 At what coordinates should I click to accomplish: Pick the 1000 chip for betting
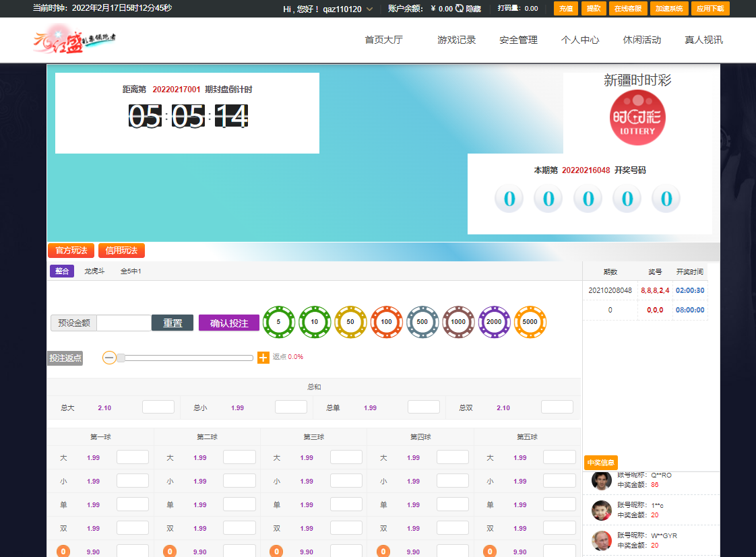(x=458, y=322)
